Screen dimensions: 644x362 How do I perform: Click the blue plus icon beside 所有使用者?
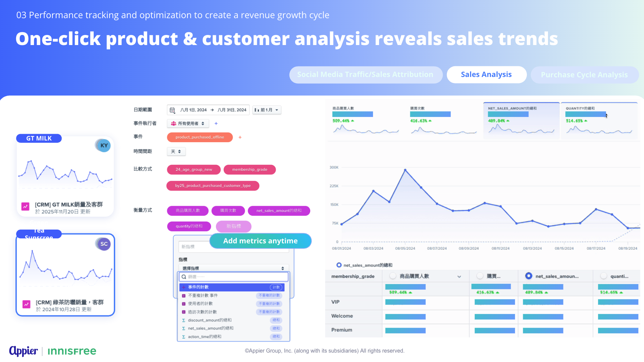(216, 123)
